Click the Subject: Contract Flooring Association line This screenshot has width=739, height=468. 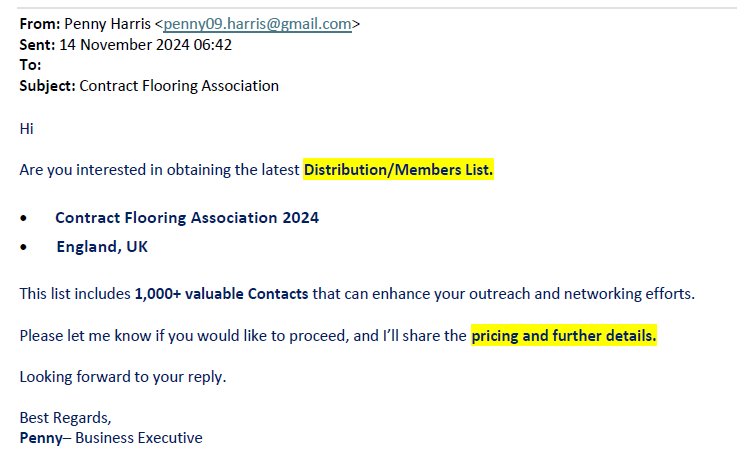click(149, 86)
